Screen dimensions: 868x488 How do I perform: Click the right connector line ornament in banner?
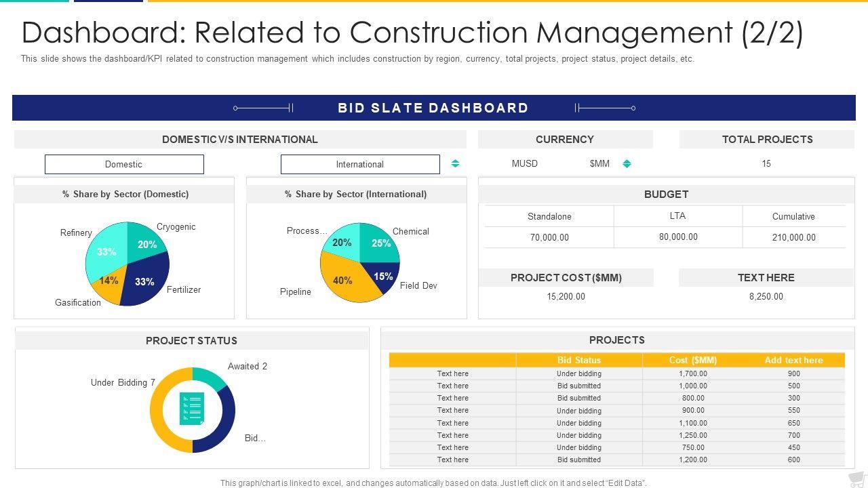click(x=605, y=108)
